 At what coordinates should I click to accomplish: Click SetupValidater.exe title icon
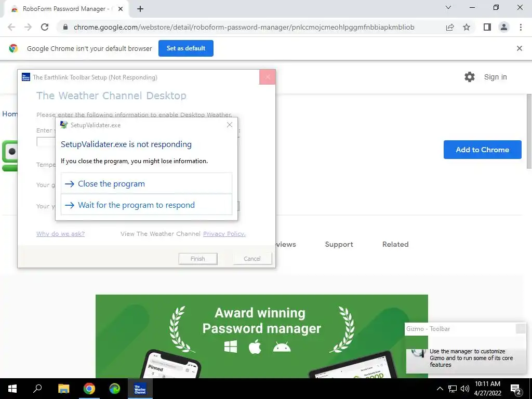[x=64, y=125]
